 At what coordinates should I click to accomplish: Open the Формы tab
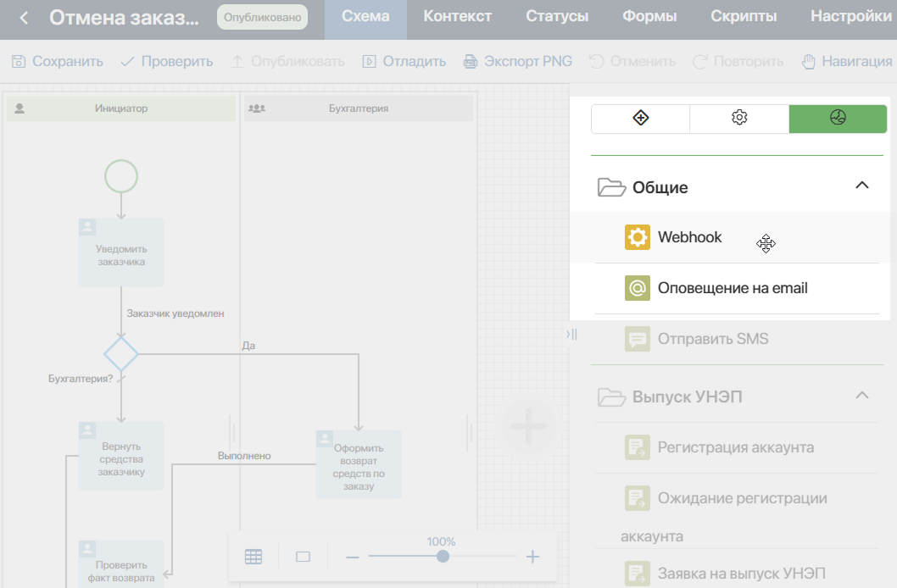649,17
